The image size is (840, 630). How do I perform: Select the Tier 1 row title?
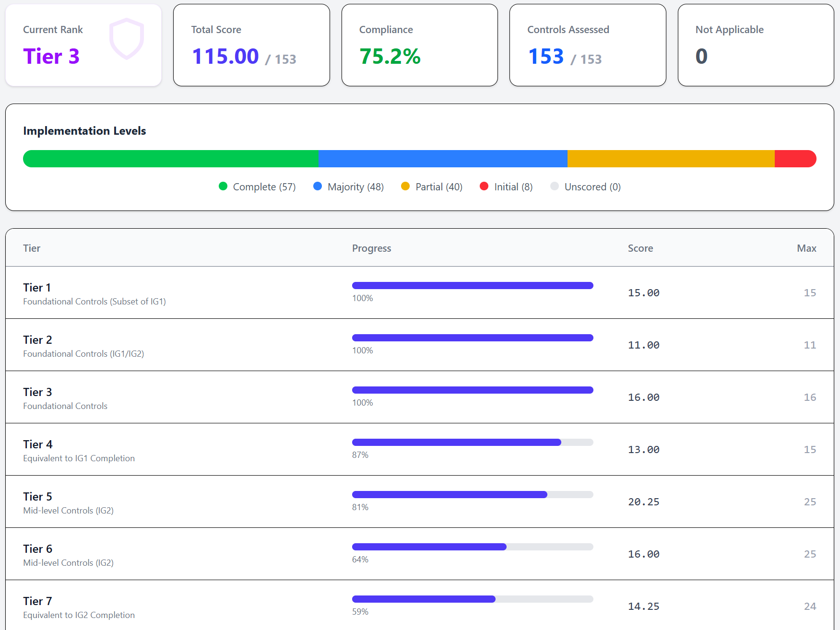coord(37,288)
